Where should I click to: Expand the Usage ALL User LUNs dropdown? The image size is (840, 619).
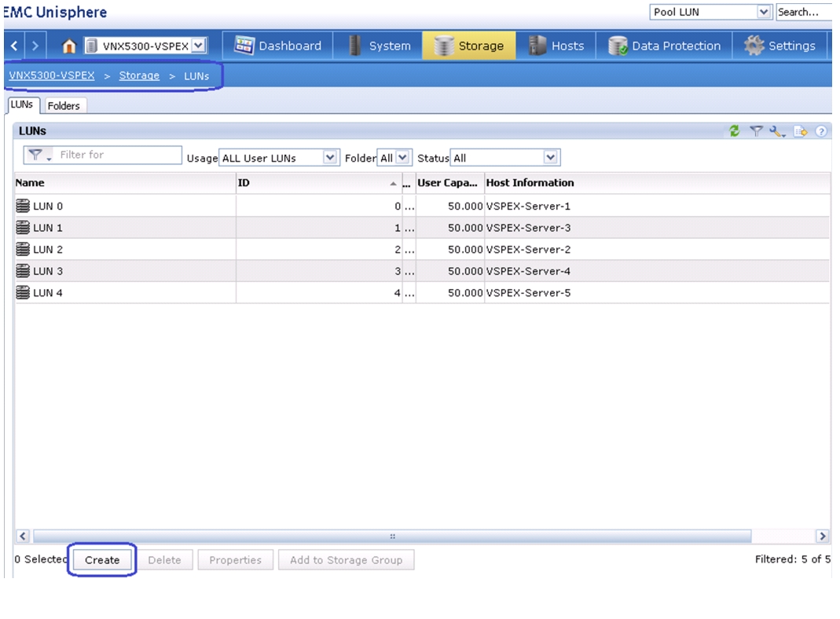pos(330,157)
